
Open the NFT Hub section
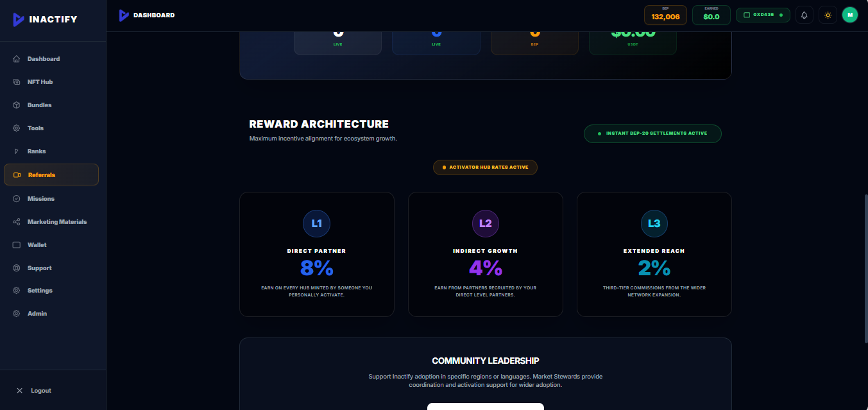38,81
